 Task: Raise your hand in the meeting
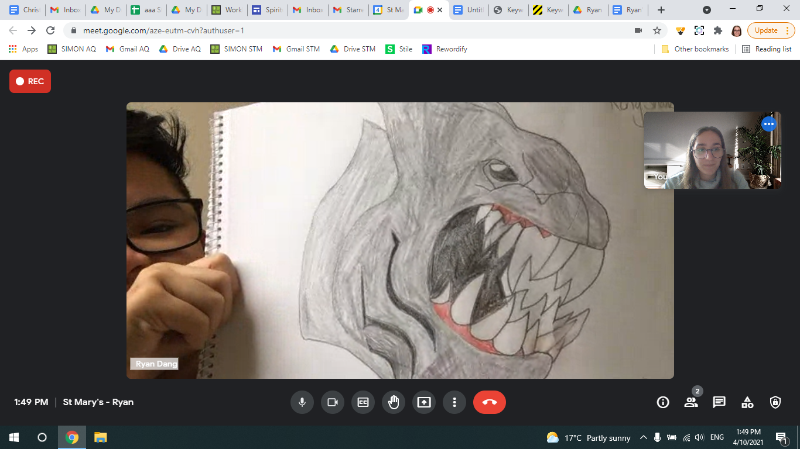394,402
